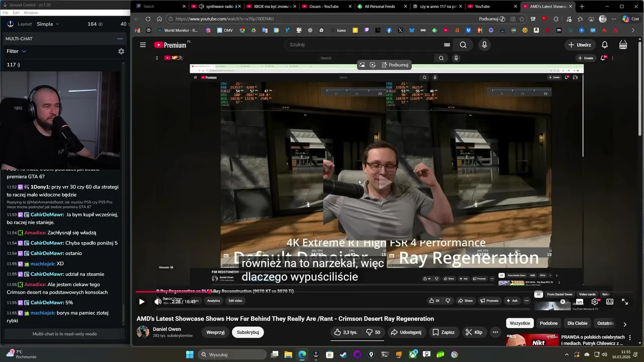Open Ground Control Window menu
Screen dimensions: 644x362
coord(31,13)
